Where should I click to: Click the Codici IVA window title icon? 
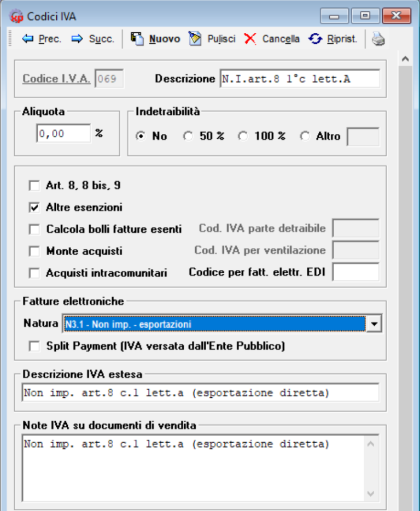tap(16, 16)
